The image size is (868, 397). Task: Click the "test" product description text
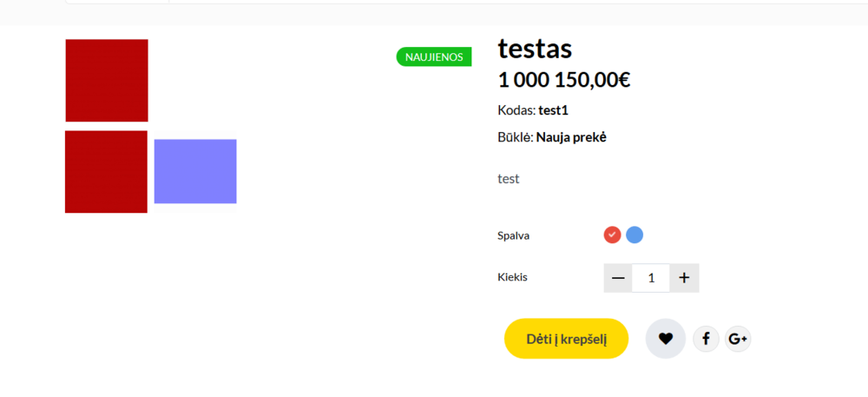click(509, 179)
